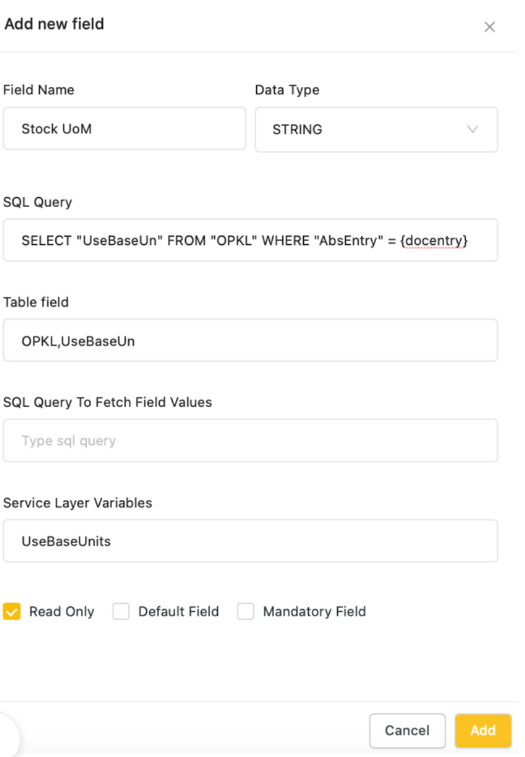
Task: Close the Add new field dialog
Action: click(489, 27)
